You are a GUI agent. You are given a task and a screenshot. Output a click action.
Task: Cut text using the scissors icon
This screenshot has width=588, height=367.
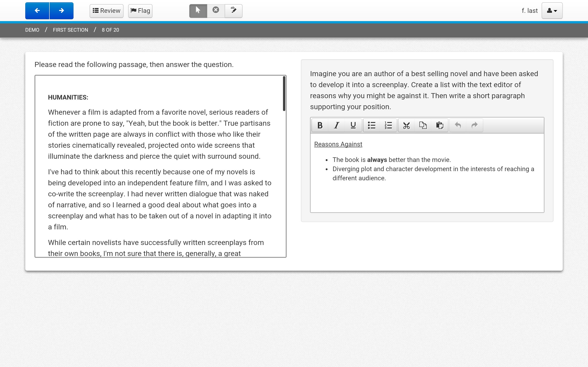coord(406,125)
